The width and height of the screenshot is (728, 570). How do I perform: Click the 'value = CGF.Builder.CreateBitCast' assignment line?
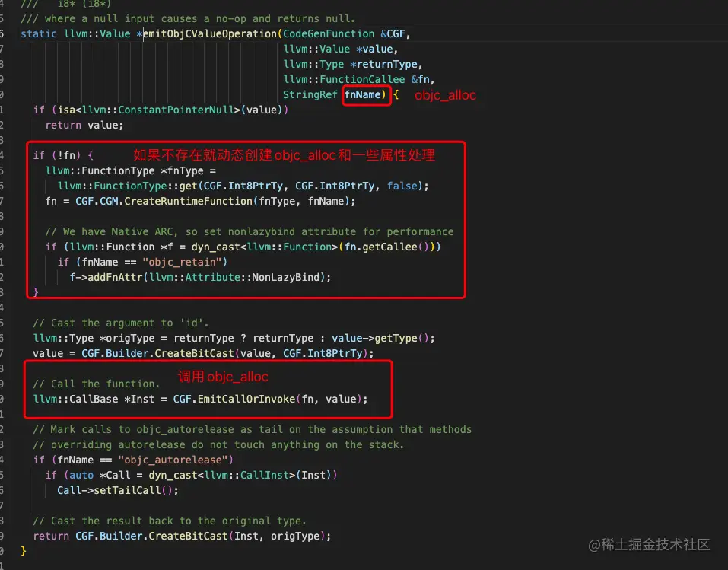(203, 354)
